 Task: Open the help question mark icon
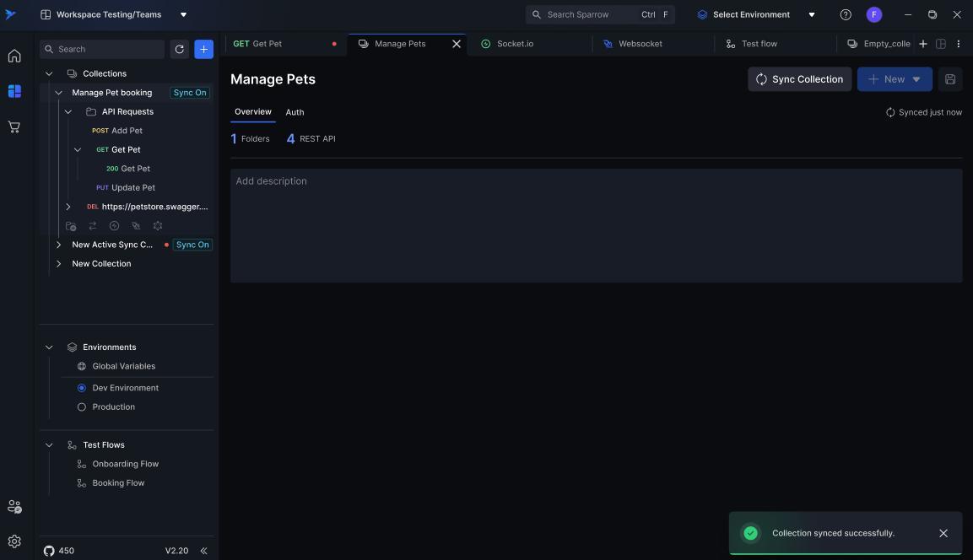coord(846,14)
